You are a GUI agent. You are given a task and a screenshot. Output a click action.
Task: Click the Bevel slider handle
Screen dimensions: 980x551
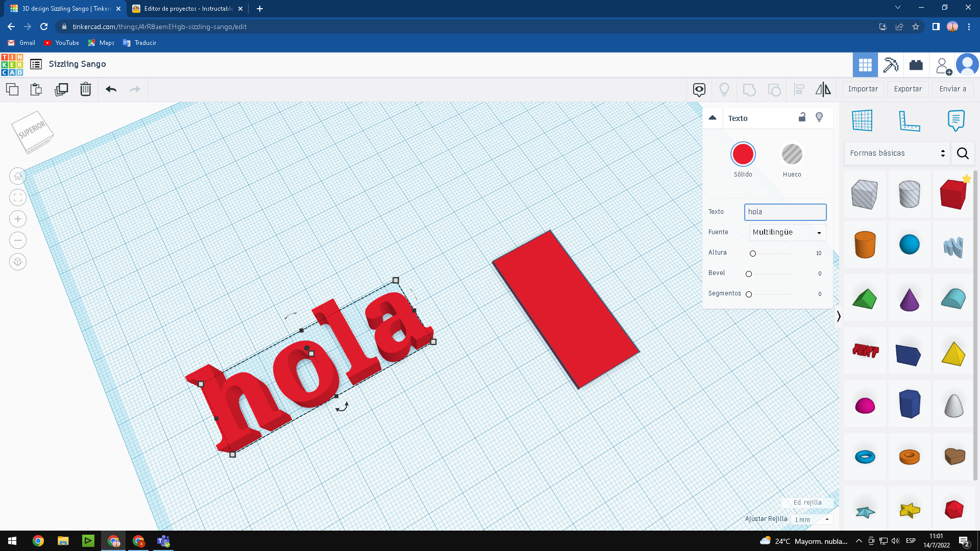(x=749, y=274)
